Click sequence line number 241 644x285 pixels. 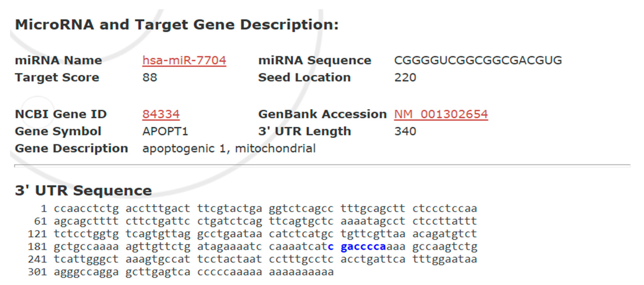(x=37, y=259)
